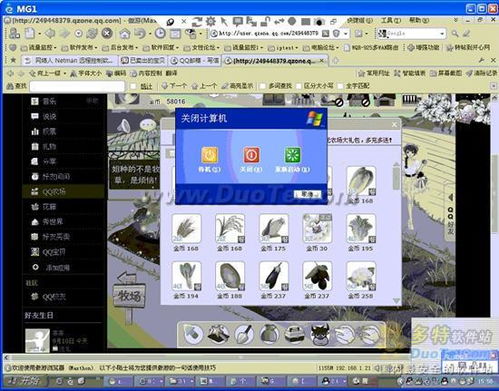Select the watering pot farm tool
Screen dimensions: 499x391
tap(269, 334)
